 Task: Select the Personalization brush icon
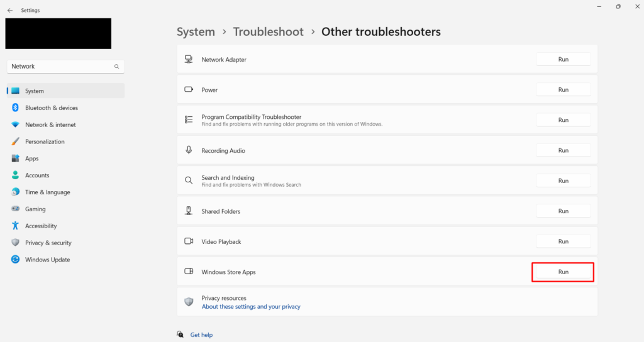coord(15,142)
